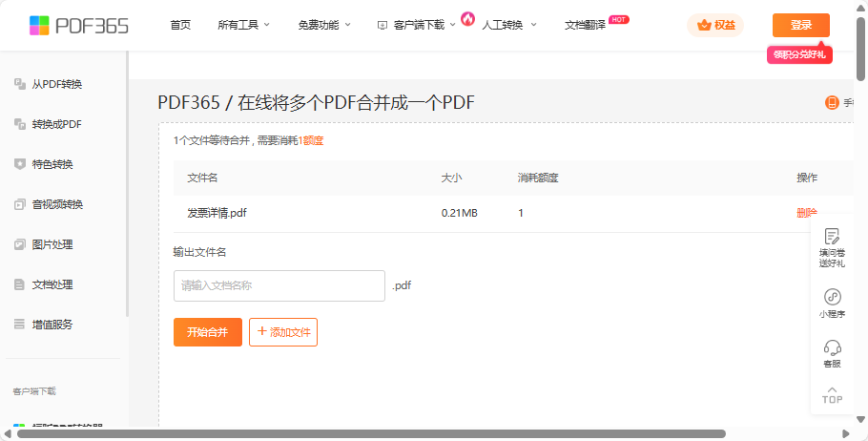Click the 消耗额度 column header
The width and height of the screenshot is (868, 441).
pos(538,178)
